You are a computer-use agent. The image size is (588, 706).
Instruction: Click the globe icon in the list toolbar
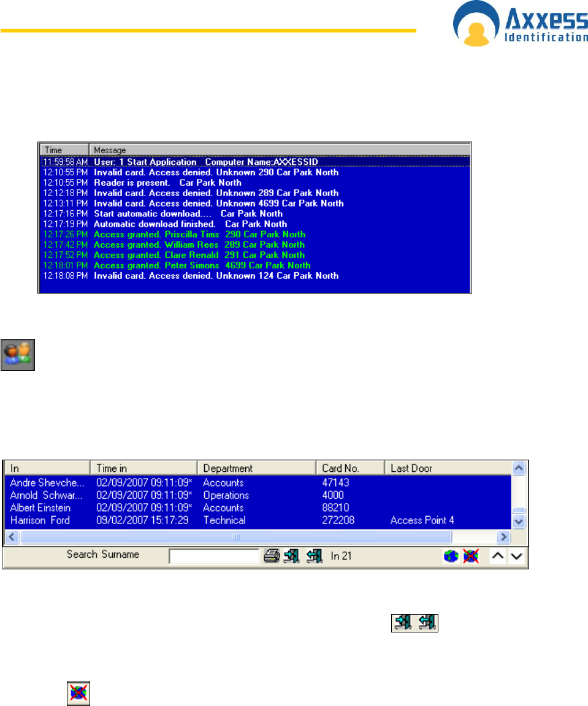(x=451, y=556)
